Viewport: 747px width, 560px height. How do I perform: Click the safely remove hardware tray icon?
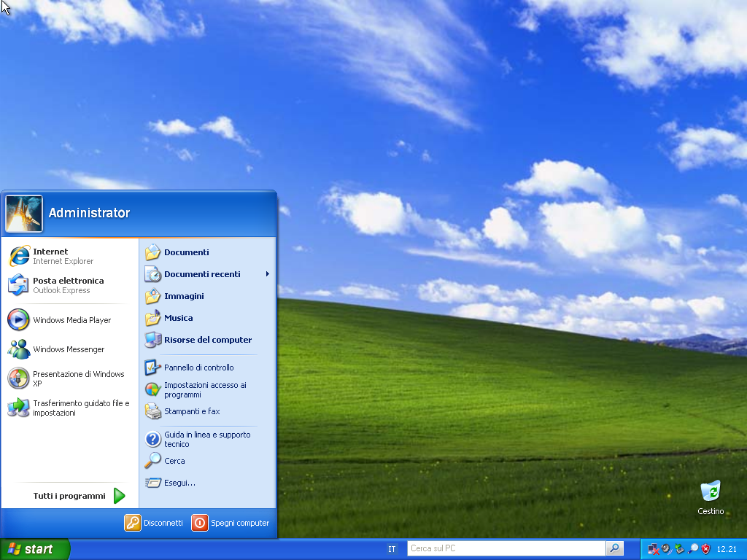click(680, 549)
